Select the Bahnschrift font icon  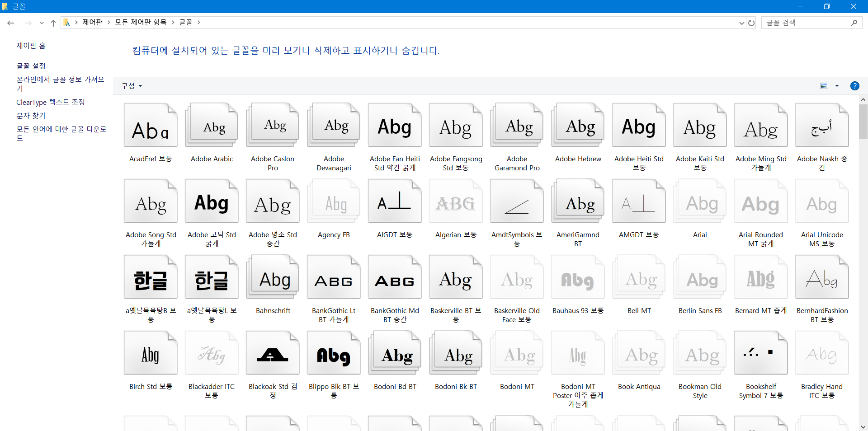tap(273, 277)
